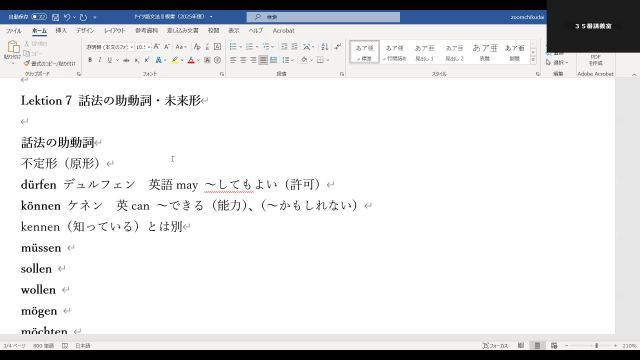This screenshot has height=360, width=640.
Task: Click the Increase Indent icon
Action: (x=294, y=47)
